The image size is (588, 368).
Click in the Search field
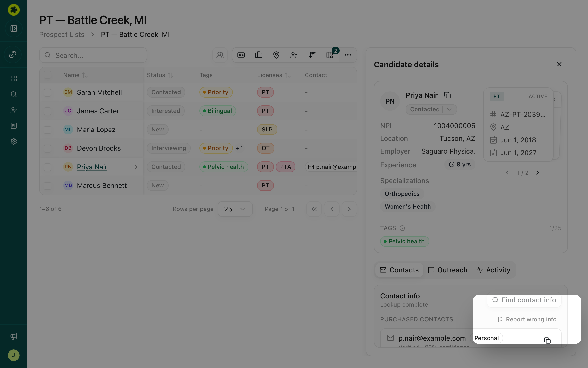coord(93,55)
